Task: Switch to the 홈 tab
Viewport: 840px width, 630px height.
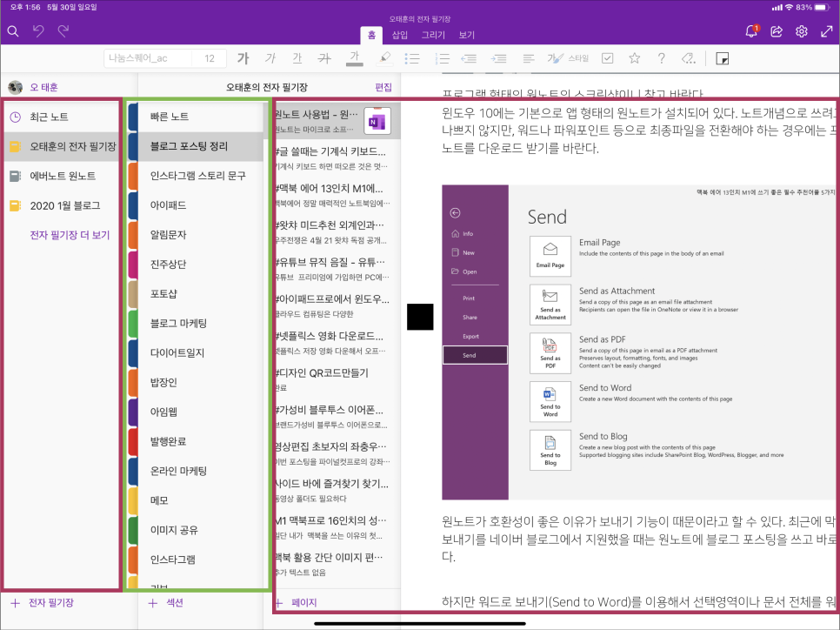Action: click(x=371, y=35)
